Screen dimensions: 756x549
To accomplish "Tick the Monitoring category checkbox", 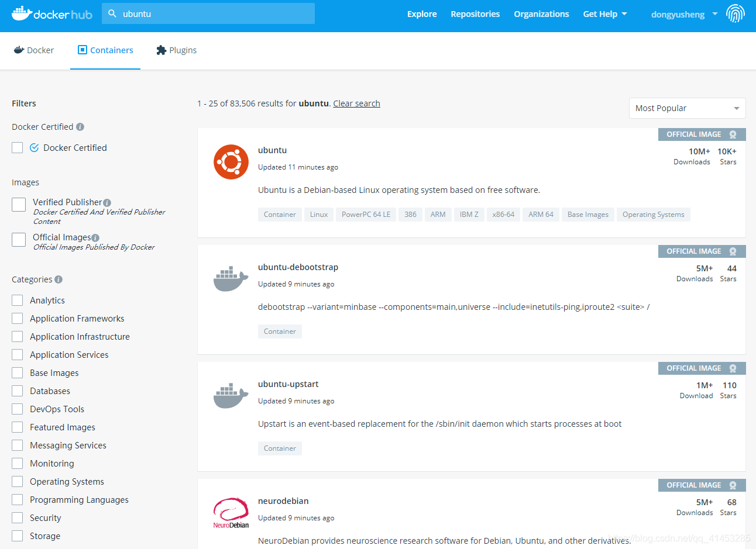I will pos(18,464).
